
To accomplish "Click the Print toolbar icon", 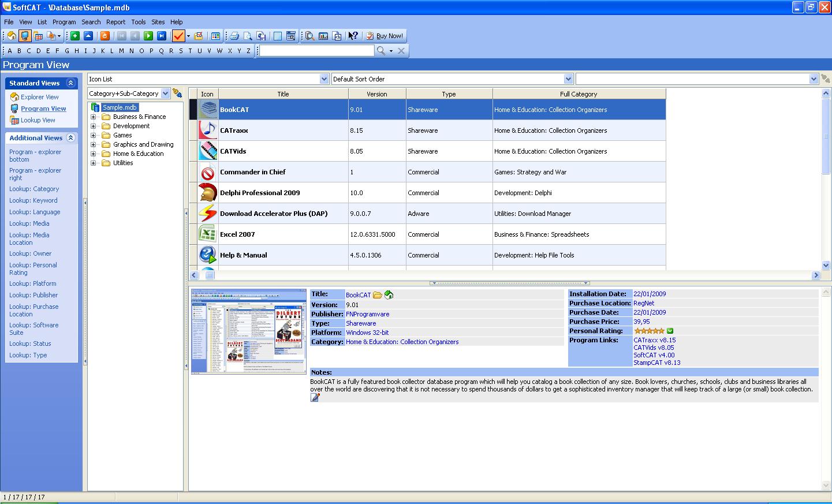I will pyautogui.click(x=234, y=36).
